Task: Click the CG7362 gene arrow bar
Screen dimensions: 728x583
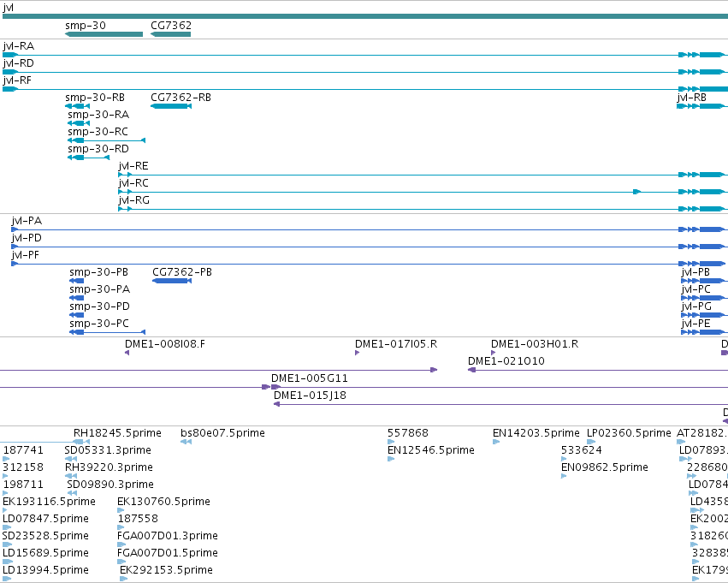Action: pyautogui.click(x=171, y=34)
